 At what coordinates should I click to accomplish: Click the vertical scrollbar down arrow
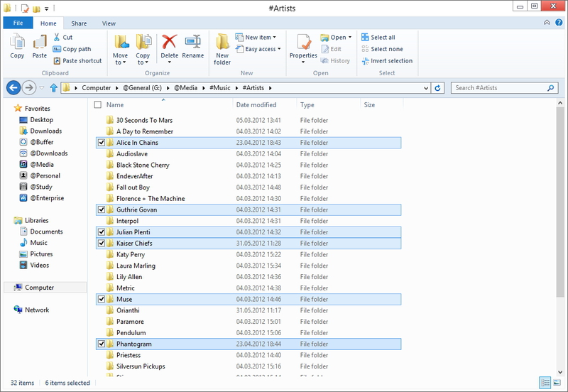click(560, 372)
